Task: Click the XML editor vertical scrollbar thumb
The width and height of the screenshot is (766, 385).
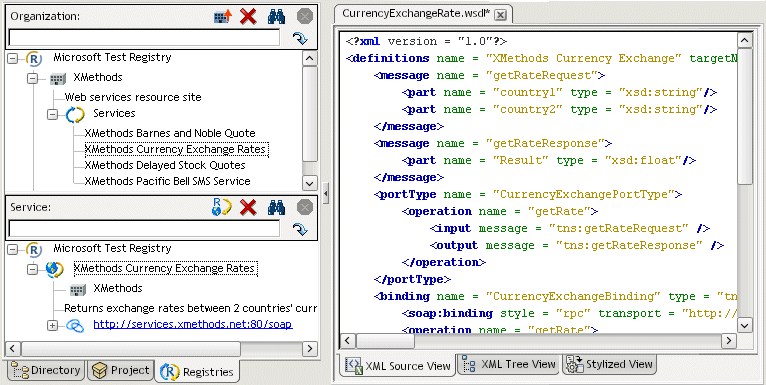Action: coord(745,116)
